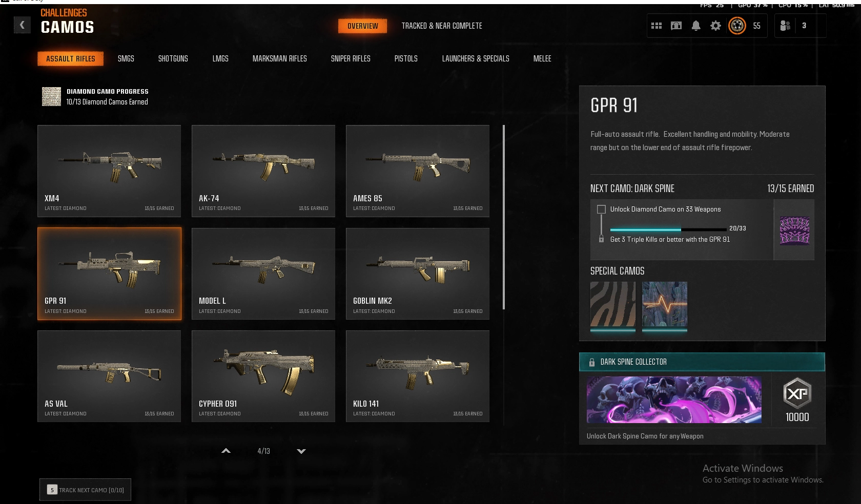Switch to the Sniper Rifles tab
The width and height of the screenshot is (861, 504).
pyautogui.click(x=351, y=59)
